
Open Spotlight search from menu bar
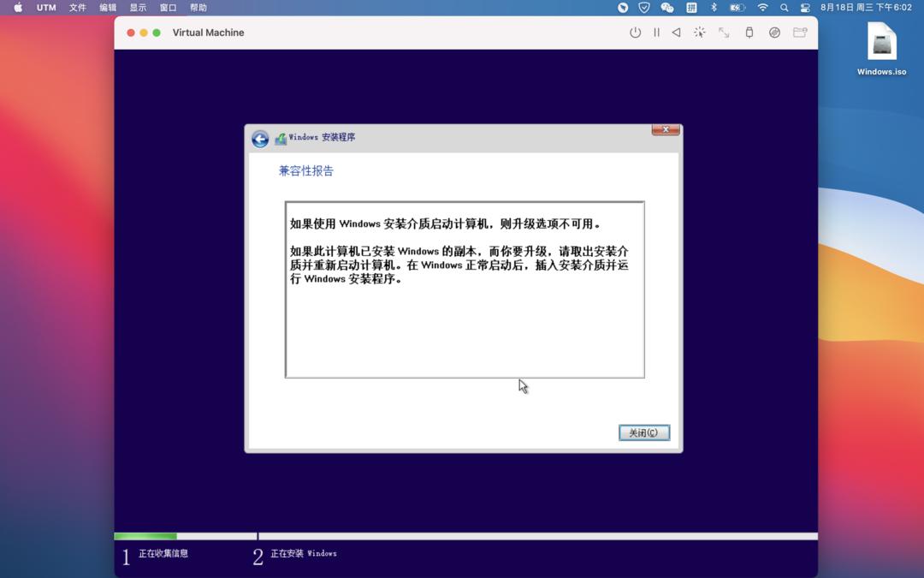click(784, 7)
